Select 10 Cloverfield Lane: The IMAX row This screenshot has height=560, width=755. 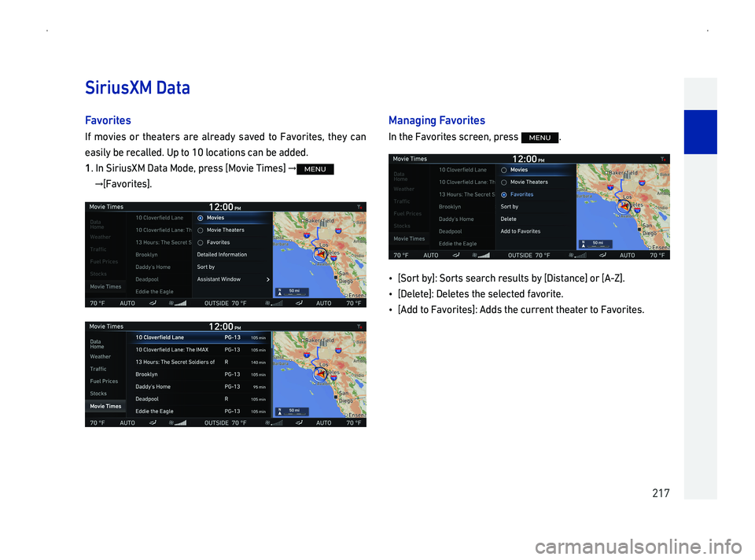pyautogui.click(x=198, y=350)
